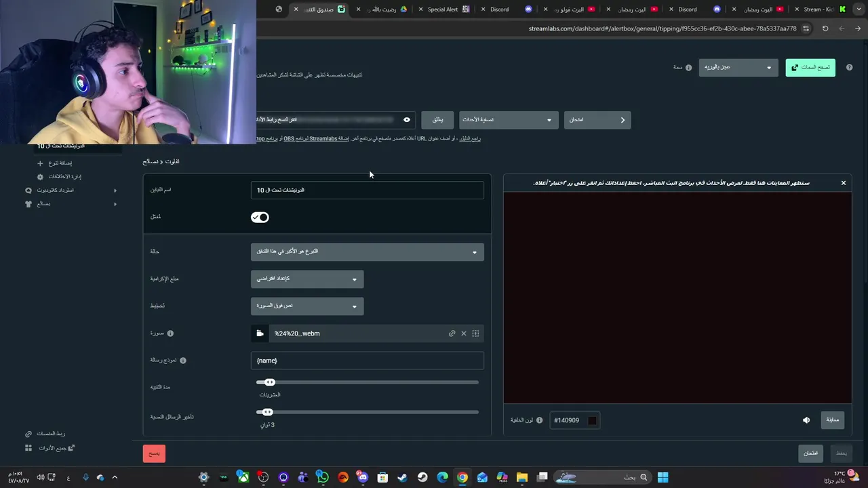Click the all tools grid icon
868x488 pixels.
coord(28,448)
